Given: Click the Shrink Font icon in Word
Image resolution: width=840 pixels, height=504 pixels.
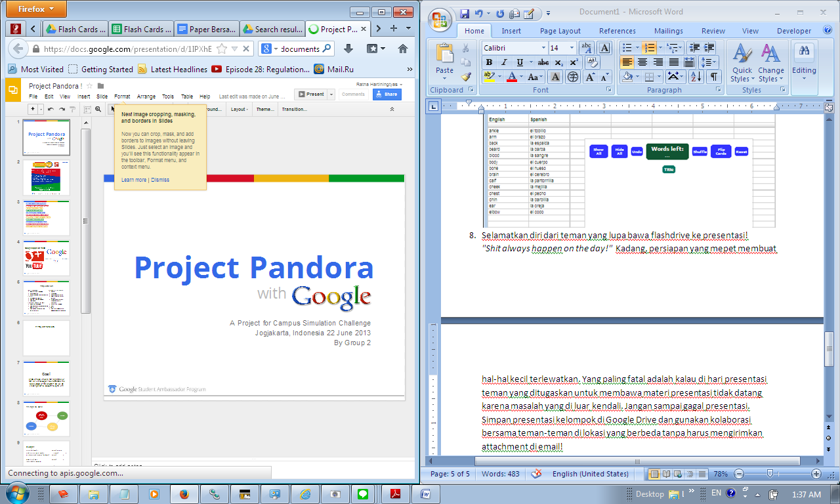Looking at the screenshot, I should point(604,77).
